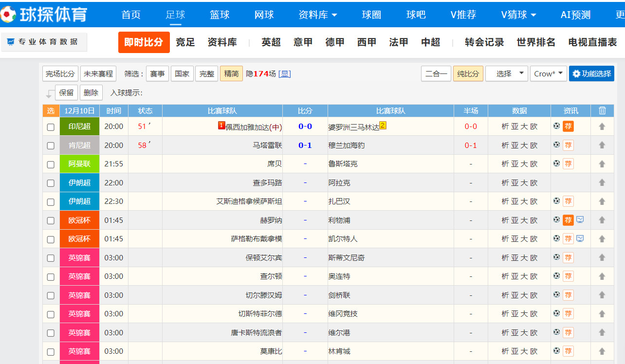
Task: Check the 印尼超 20:00 match checkbox
Action: click(51, 127)
